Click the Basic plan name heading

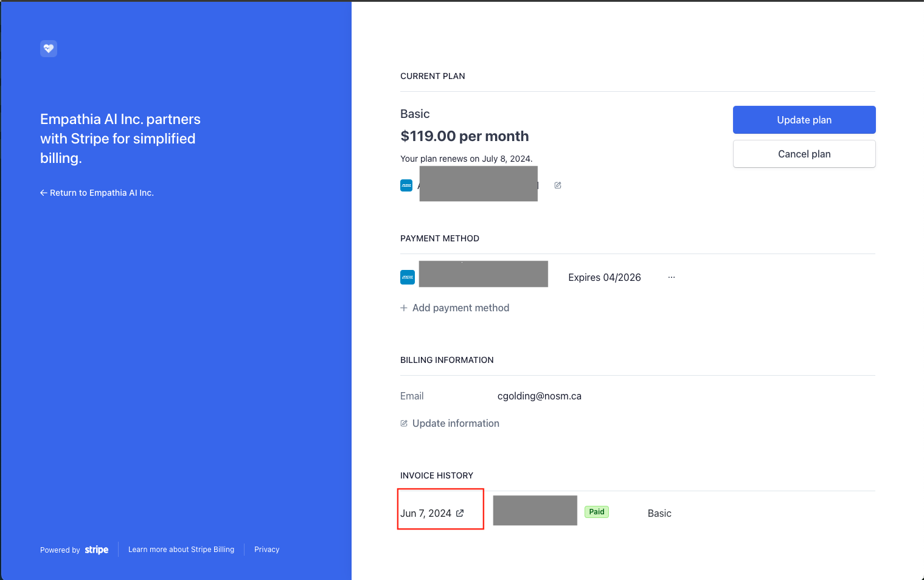pyautogui.click(x=415, y=114)
